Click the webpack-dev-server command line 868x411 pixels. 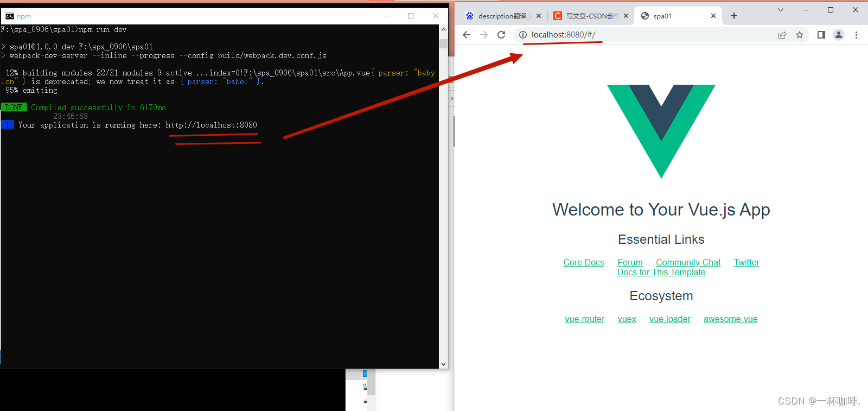click(x=168, y=55)
